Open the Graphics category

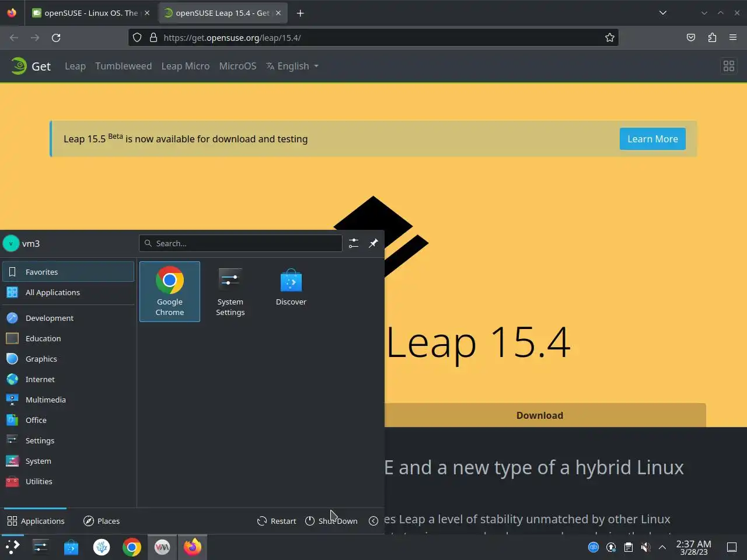click(68, 359)
